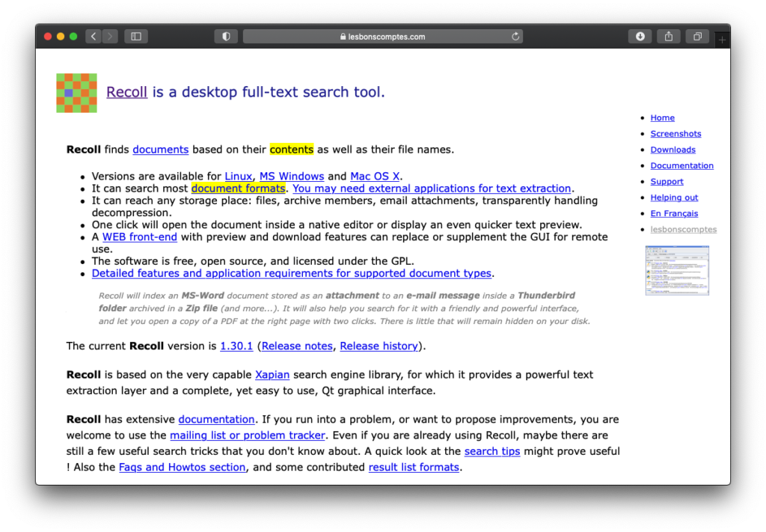The image size is (766, 532).
Task: Go back with the Safari back arrow
Action: click(94, 36)
